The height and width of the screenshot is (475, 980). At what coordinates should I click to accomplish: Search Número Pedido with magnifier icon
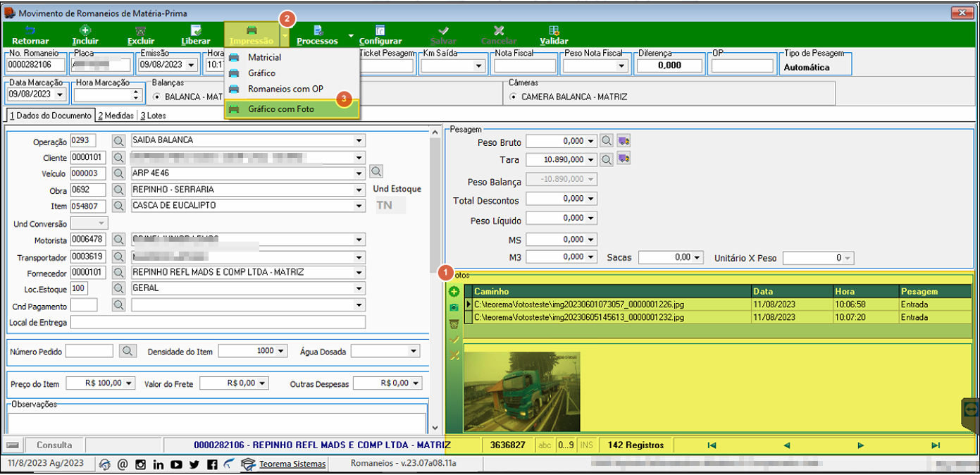click(128, 350)
